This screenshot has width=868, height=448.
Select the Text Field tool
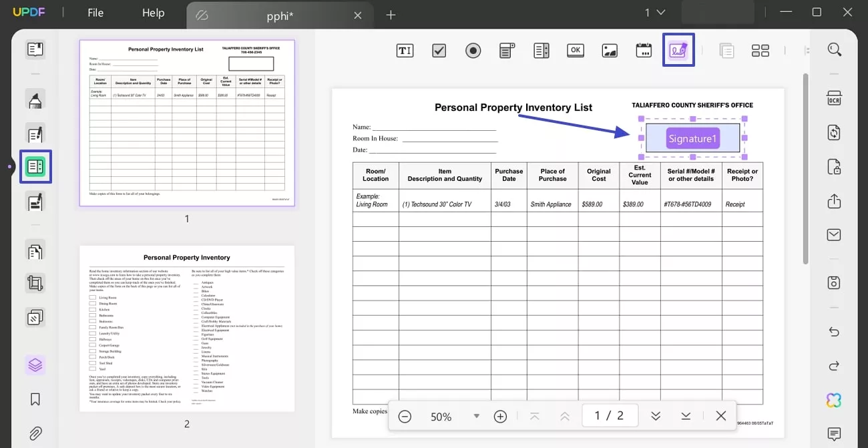point(405,49)
